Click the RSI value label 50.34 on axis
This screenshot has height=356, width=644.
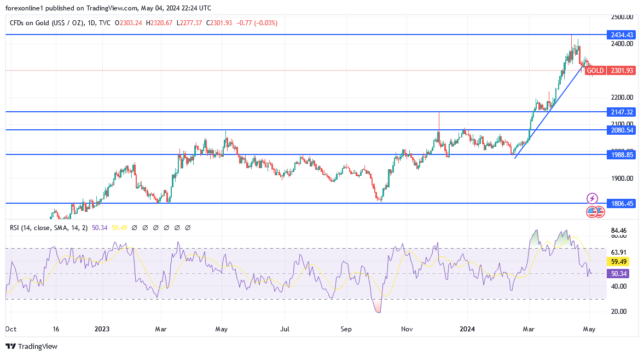tap(618, 274)
